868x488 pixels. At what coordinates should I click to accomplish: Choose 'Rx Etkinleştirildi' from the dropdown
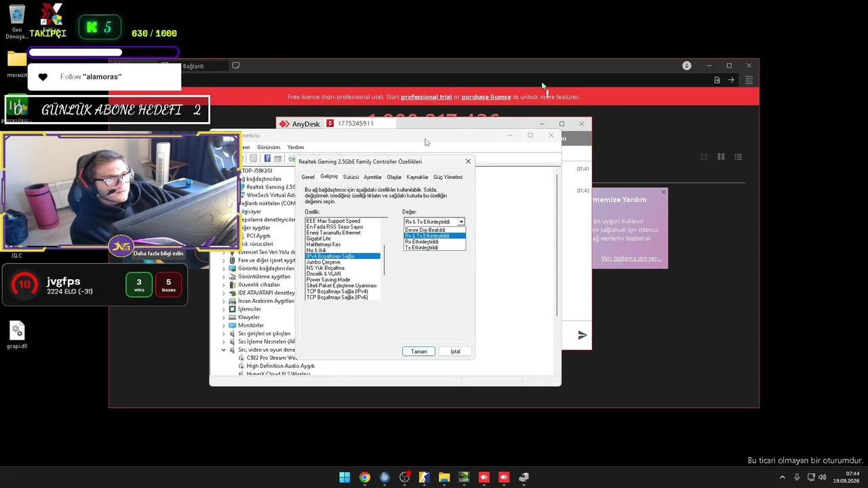point(435,242)
